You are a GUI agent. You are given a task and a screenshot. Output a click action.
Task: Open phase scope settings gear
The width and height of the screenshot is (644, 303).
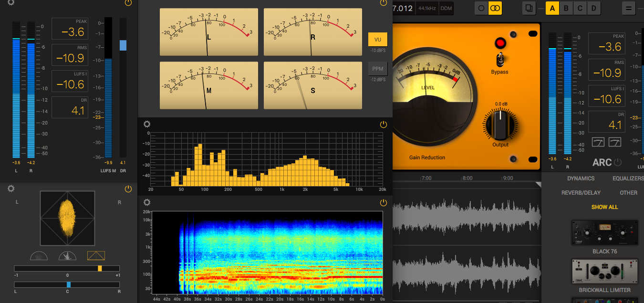coord(11,189)
